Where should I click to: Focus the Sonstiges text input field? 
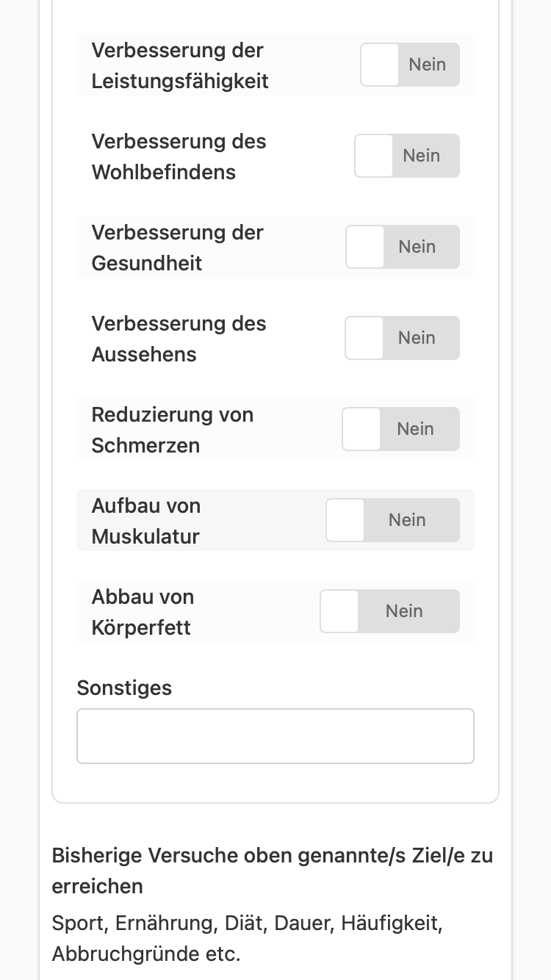click(x=275, y=736)
